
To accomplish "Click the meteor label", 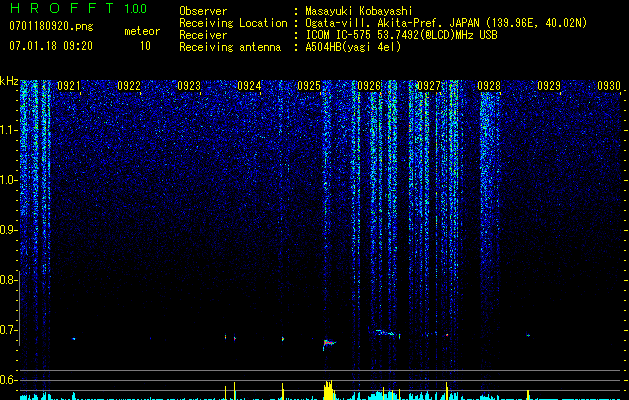I will pos(142,31).
